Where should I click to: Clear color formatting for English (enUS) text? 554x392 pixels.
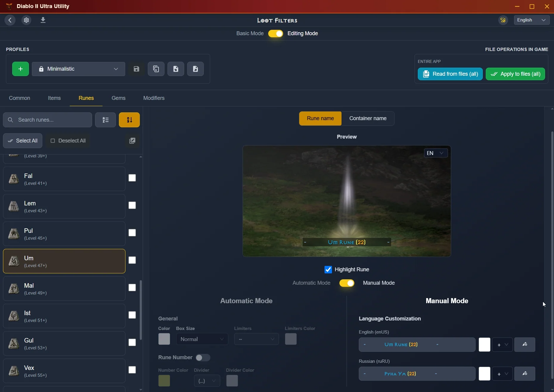[x=525, y=345]
